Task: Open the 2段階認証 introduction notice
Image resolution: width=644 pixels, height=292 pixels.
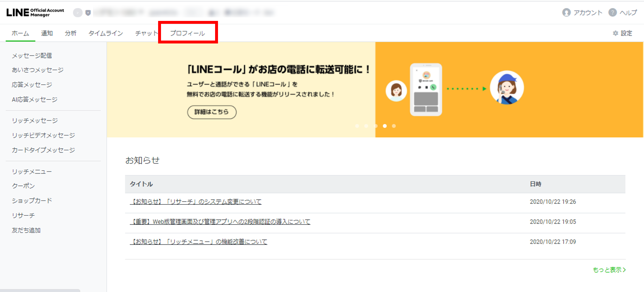Action: 220,221
